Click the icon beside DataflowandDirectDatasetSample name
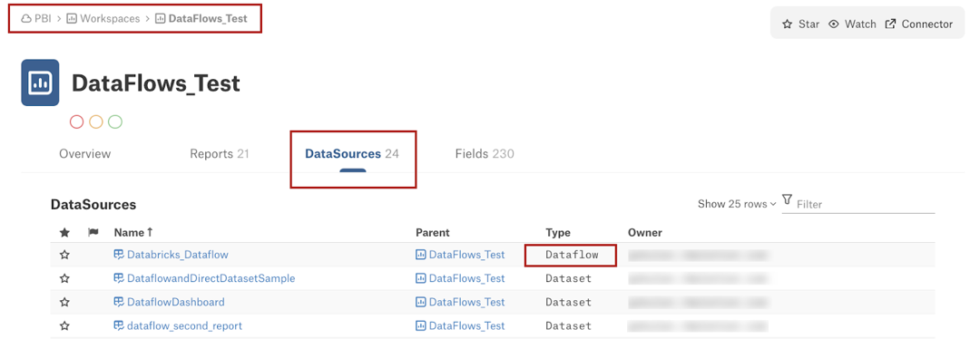Image resolution: width=980 pixels, height=339 pixels. 119,278
